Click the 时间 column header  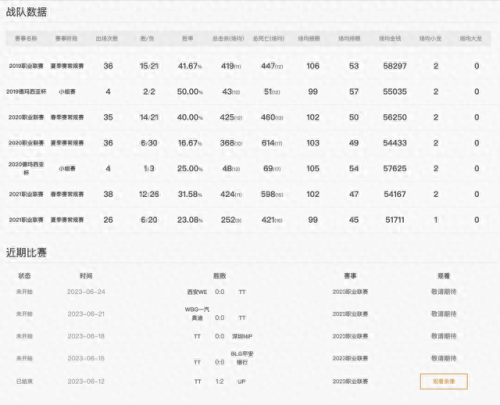(x=86, y=276)
